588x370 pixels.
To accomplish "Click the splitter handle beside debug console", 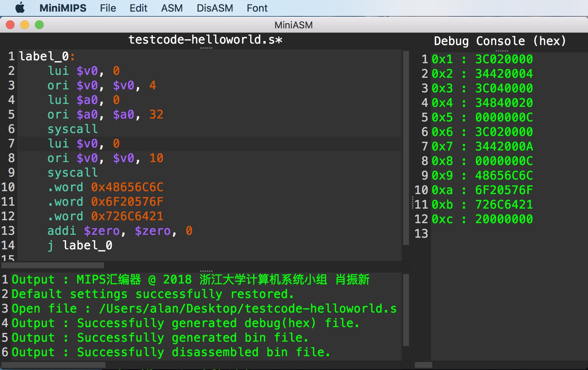I will coord(412,203).
